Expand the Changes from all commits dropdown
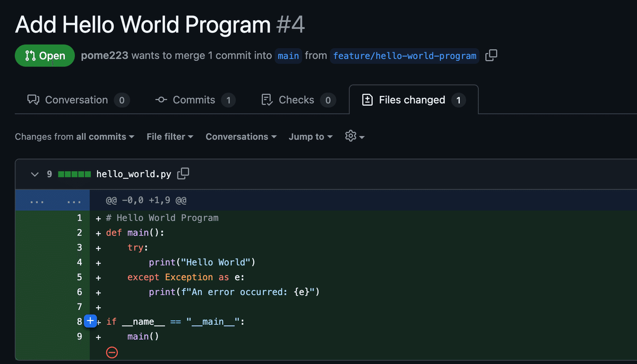637x364 pixels. pos(74,136)
